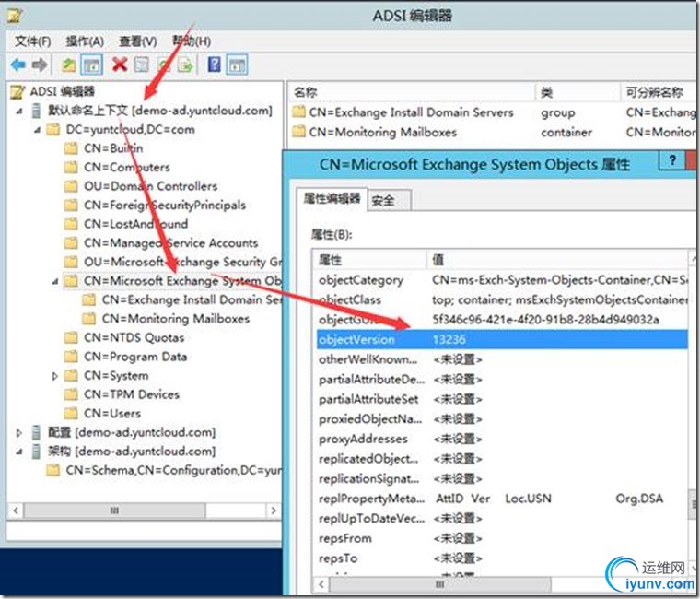Select CN=Monitoring Mailboxes in the tree
Image resolution: width=700 pixels, height=599 pixels.
tap(175, 319)
